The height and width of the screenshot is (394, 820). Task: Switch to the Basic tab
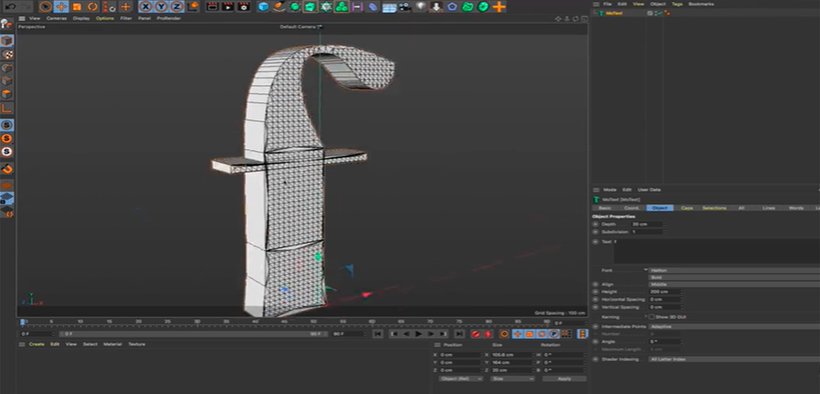click(605, 208)
